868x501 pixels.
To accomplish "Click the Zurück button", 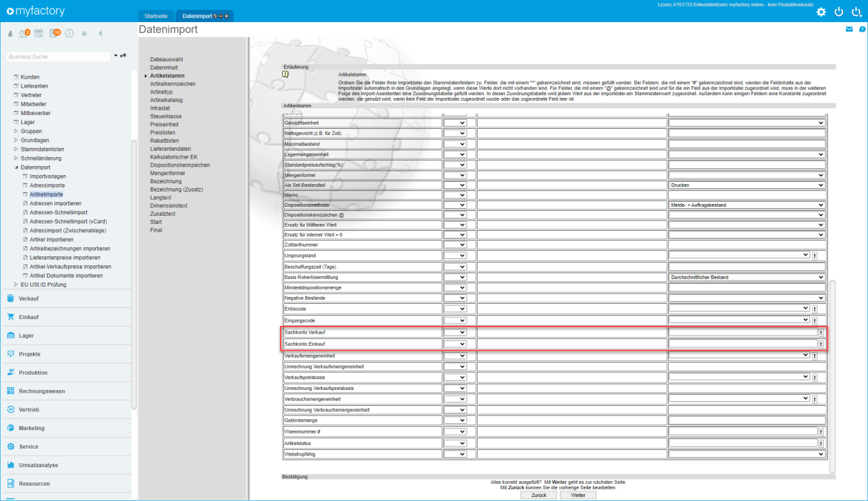I will pos(539,495).
